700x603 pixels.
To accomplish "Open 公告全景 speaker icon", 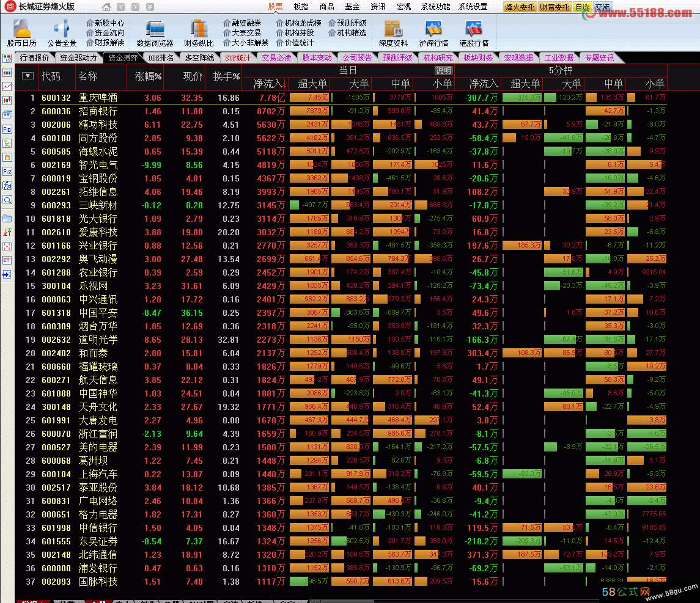I will pyautogui.click(x=62, y=33).
